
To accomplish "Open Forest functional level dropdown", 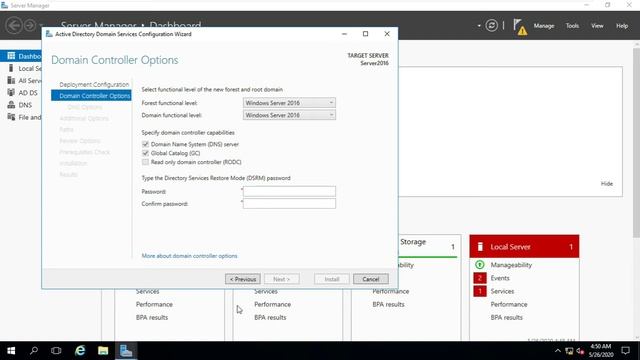I will 289,103.
